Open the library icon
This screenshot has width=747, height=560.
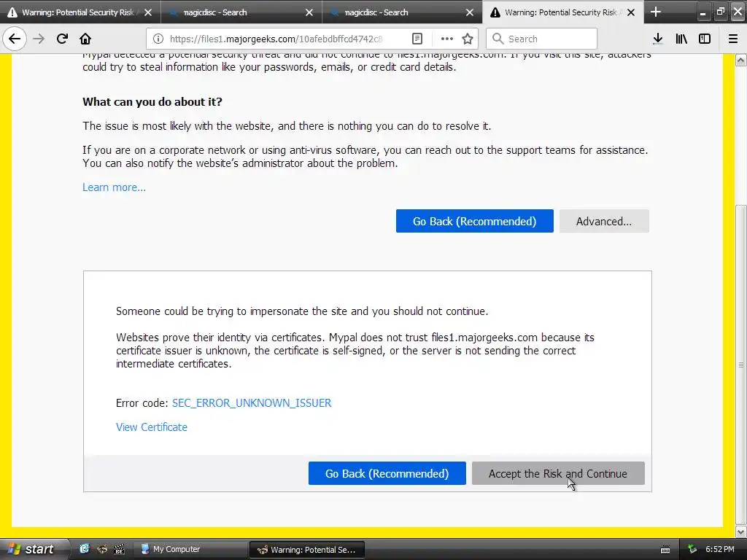[x=681, y=39]
